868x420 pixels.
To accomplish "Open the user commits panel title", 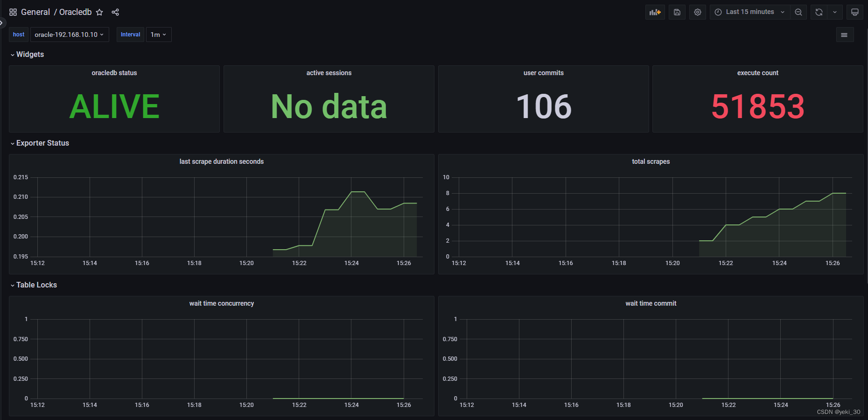I will click(x=544, y=73).
